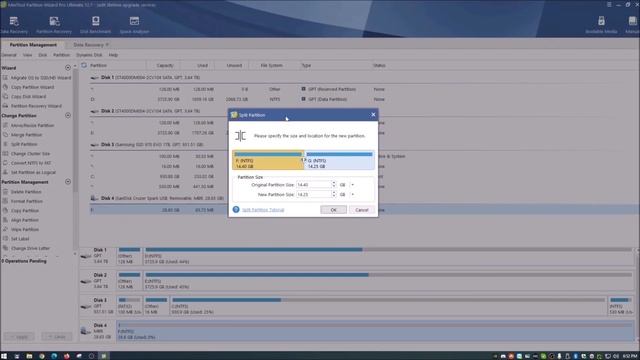Click the Convert NTFS to FAT icon
The width and height of the screenshot is (640, 360).
click(5, 163)
